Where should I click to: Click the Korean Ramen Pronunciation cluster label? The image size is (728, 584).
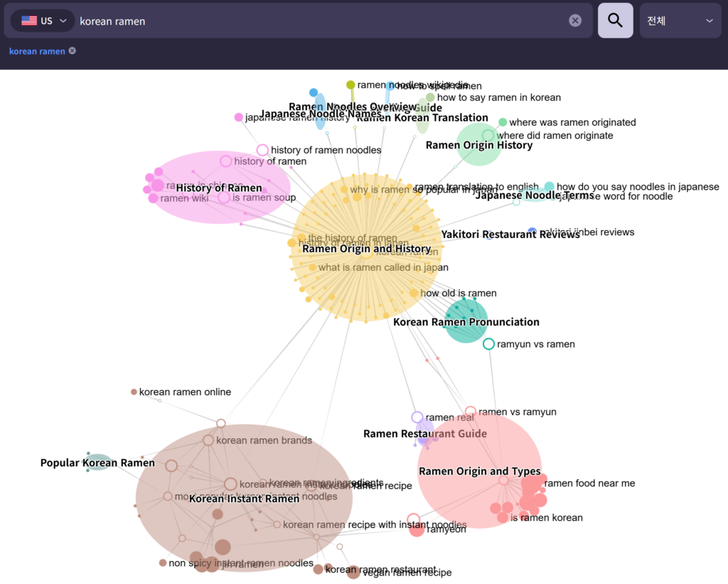[466, 322]
